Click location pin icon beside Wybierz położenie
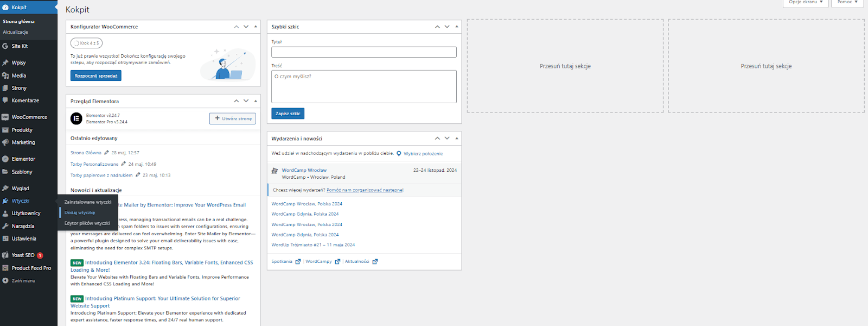The height and width of the screenshot is (326, 868). point(399,154)
